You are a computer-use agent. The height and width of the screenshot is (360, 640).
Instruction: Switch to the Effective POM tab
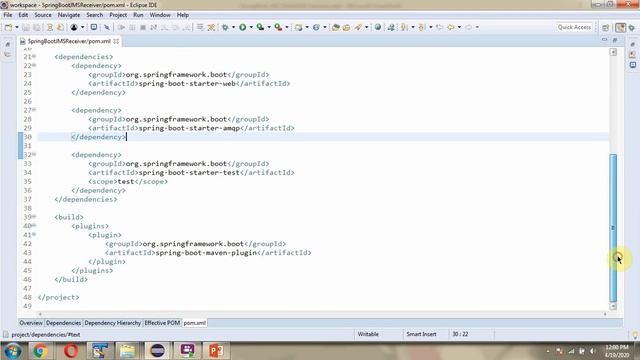coord(162,323)
